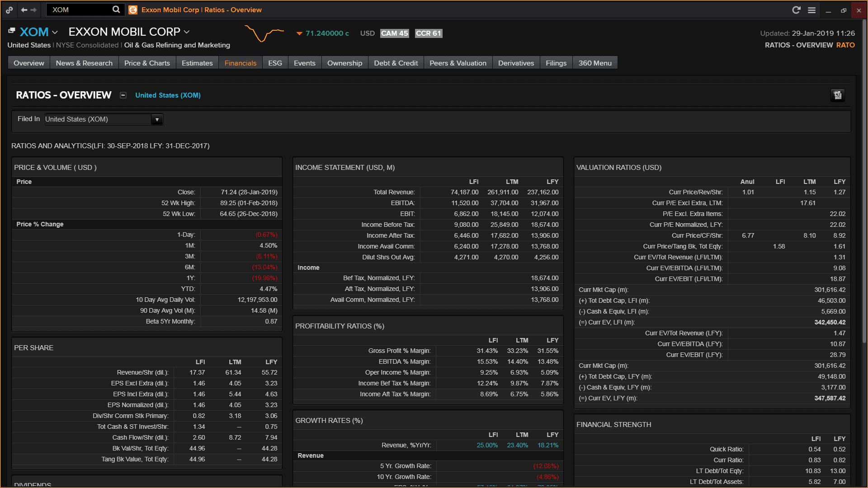Click the refresh/reload page icon
The width and height of the screenshot is (868, 488).
796,9
